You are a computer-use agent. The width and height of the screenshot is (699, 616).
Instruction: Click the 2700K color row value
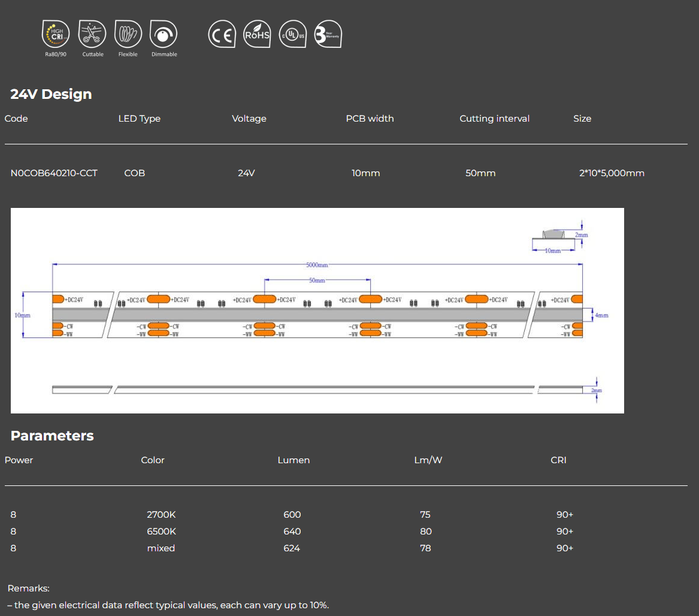tap(161, 515)
